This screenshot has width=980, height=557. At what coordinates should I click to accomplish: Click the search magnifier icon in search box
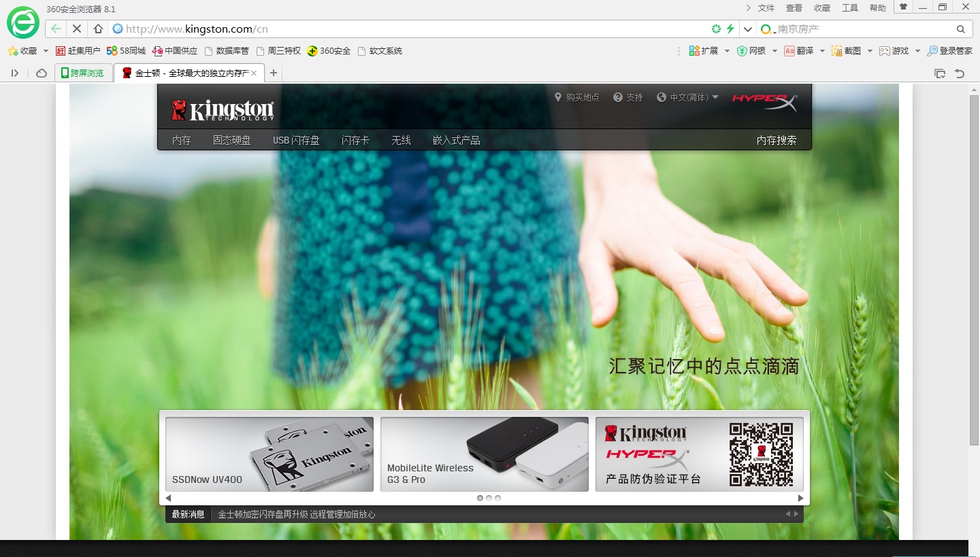(x=960, y=29)
